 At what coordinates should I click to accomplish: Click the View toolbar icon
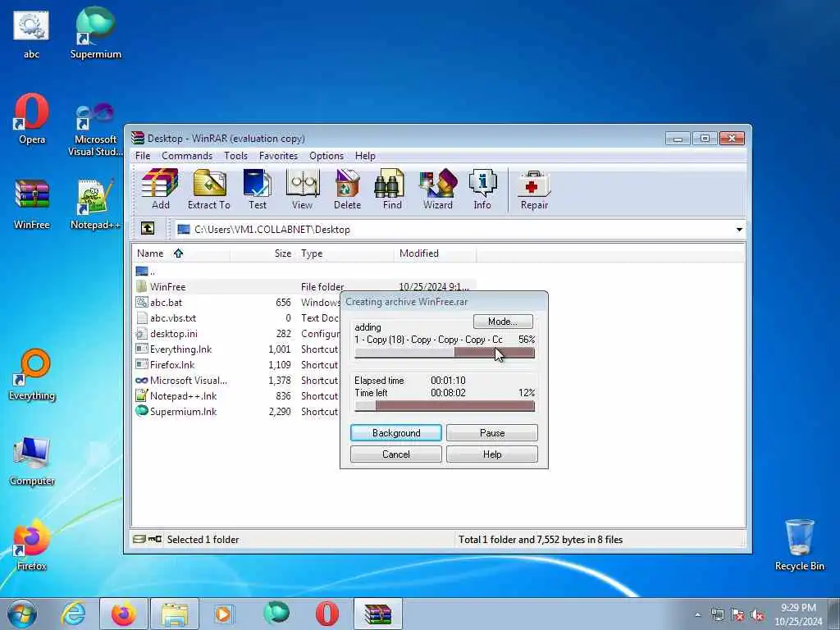302,189
